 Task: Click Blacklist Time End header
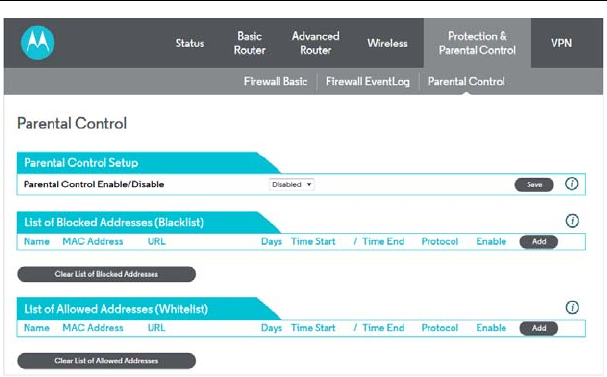click(383, 242)
